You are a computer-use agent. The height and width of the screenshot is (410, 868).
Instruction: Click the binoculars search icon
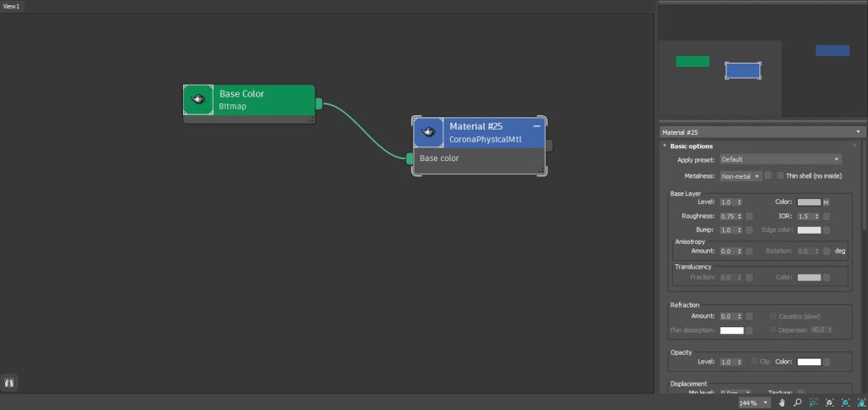pyautogui.click(x=10, y=383)
